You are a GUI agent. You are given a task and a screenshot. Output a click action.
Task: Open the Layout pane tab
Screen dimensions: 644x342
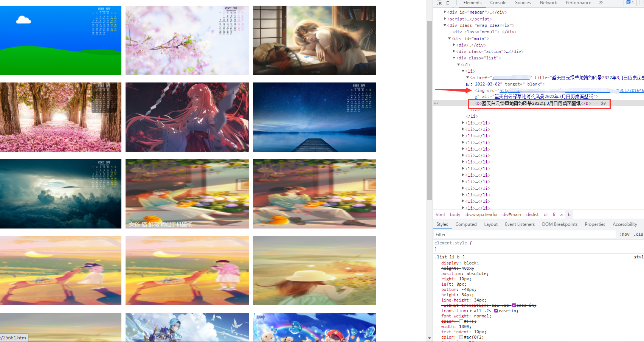pos(491,224)
